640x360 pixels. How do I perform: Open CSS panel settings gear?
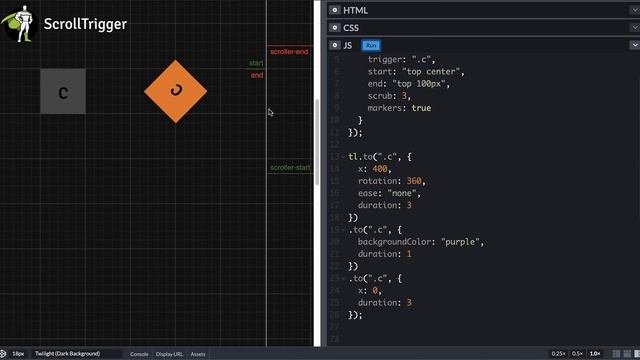pyautogui.click(x=335, y=28)
